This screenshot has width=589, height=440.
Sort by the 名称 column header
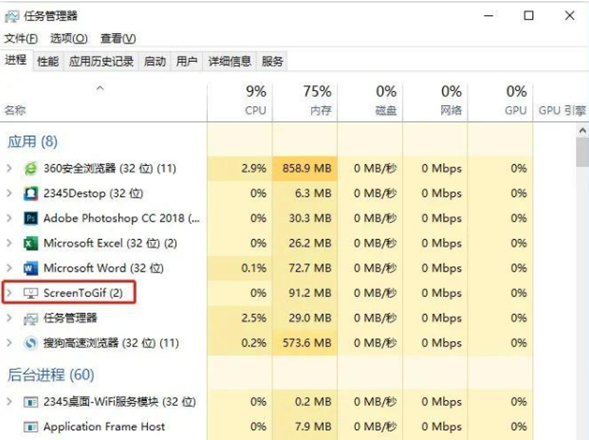coord(103,101)
